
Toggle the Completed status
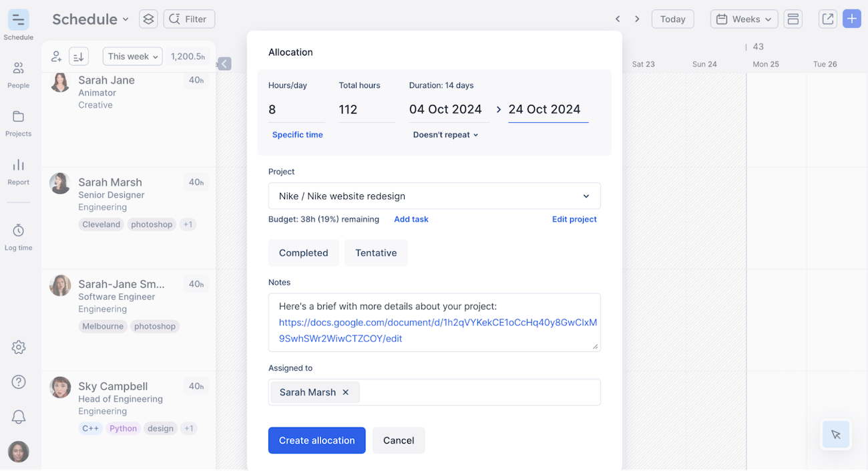pos(303,253)
